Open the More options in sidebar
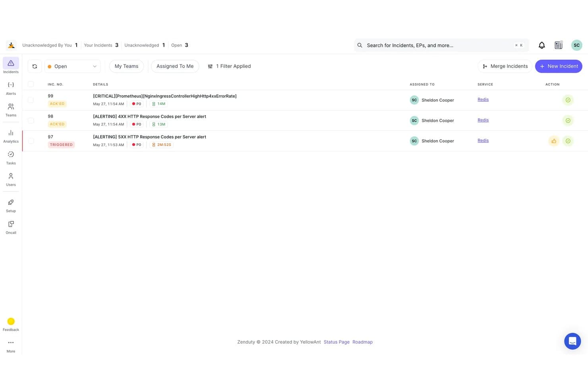This screenshot has width=588, height=392. pyautogui.click(x=11, y=346)
